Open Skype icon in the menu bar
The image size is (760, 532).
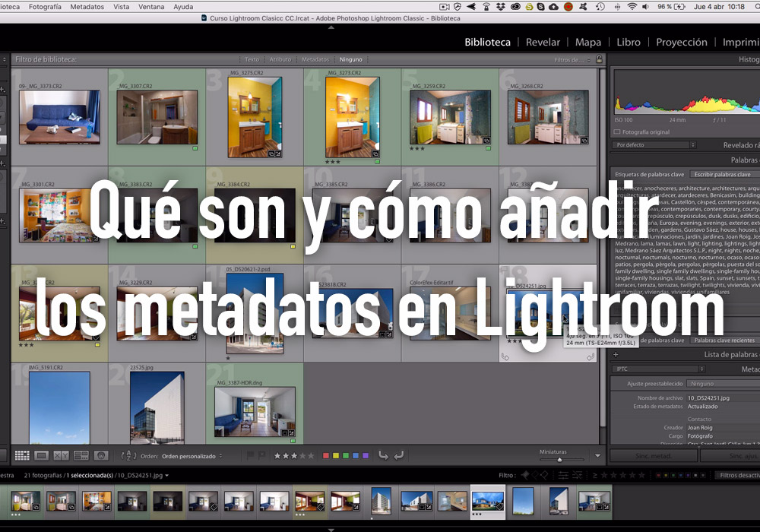click(541, 7)
